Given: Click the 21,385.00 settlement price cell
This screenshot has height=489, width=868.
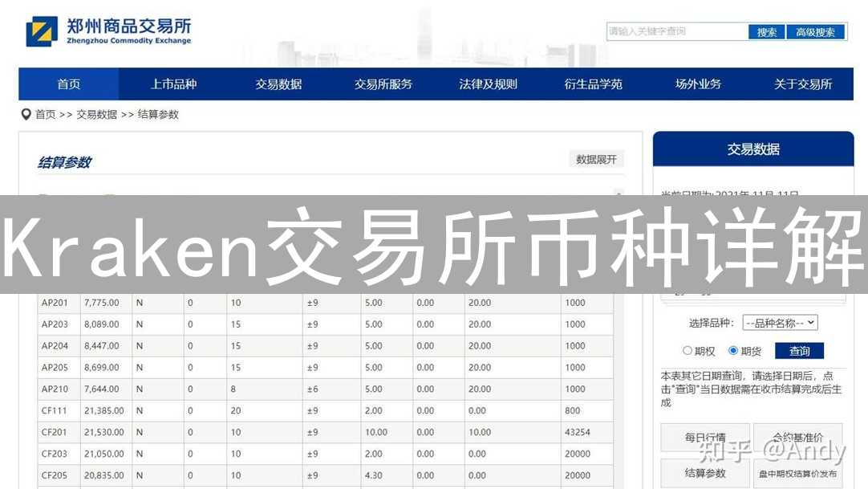Looking at the screenshot, I should pos(106,411).
